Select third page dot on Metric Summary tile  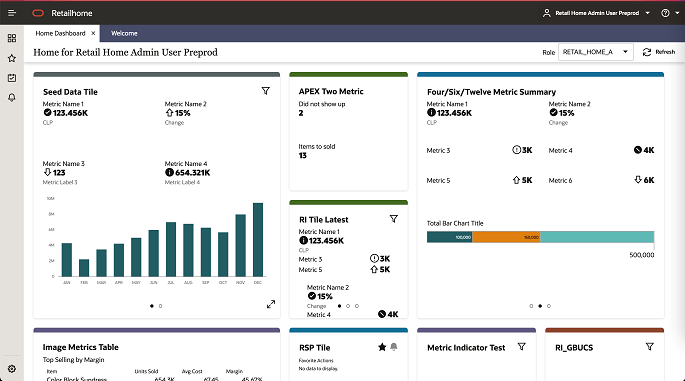(549, 306)
